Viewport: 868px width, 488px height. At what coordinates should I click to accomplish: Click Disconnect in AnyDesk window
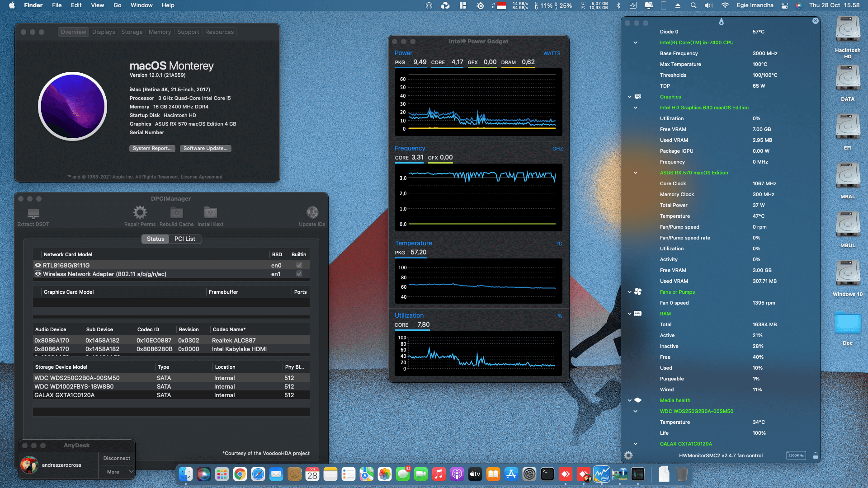[x=117, y=458]
